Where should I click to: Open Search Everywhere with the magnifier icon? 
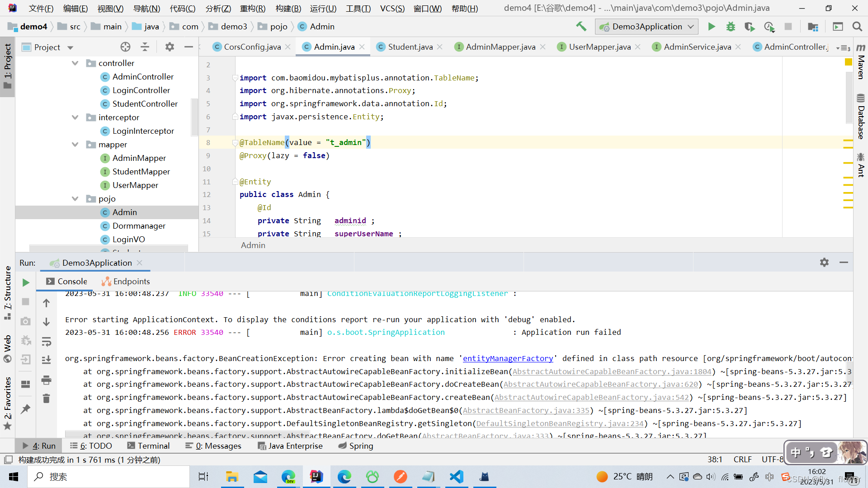pyautogui.click(x=857, y=26)
